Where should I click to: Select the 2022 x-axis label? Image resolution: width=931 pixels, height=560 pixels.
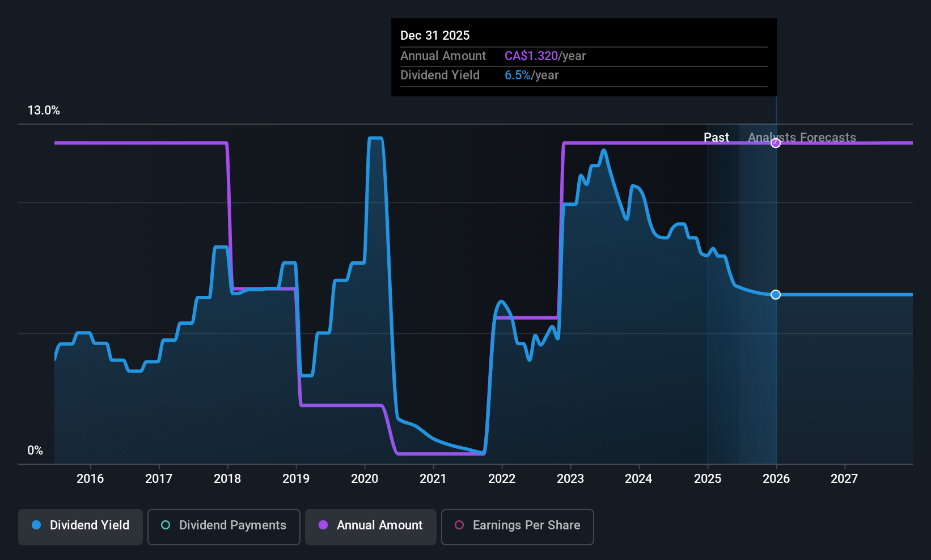pyautogui.click(x=502, y=479)
